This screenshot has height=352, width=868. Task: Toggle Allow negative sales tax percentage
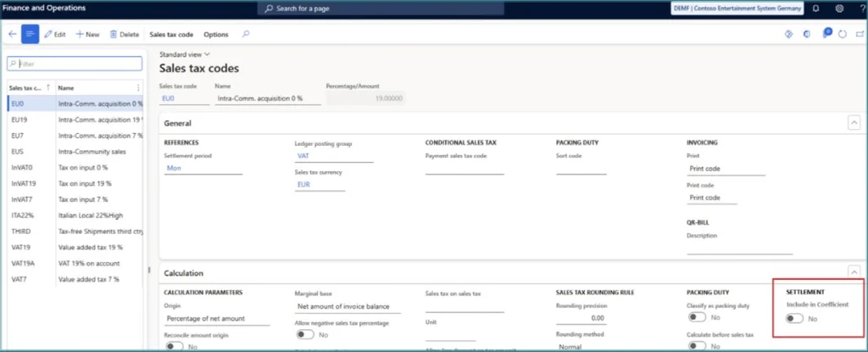click(x=305, y=335)
